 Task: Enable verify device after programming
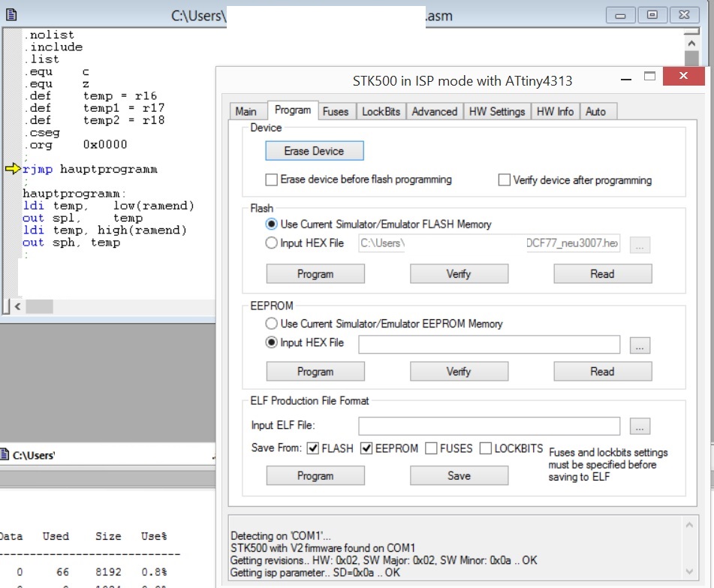coord(503,180)
